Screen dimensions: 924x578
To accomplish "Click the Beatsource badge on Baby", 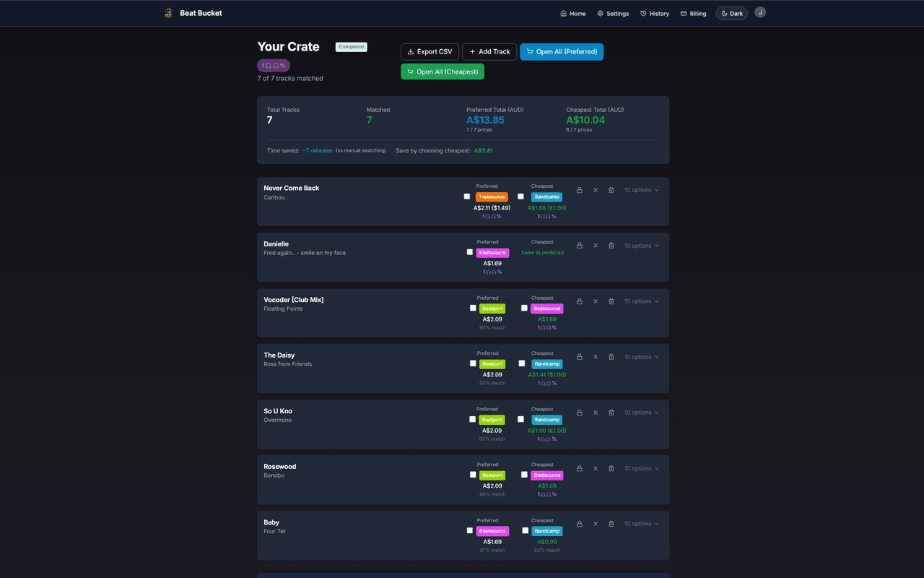I will click(492, 530).
